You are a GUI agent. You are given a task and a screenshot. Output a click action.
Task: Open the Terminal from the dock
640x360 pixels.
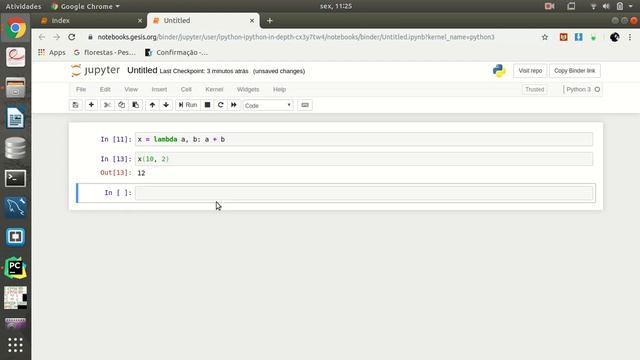[x=16, y=178]
